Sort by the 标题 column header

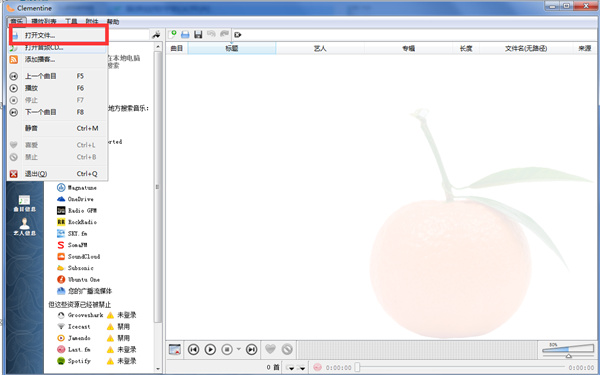232,49
